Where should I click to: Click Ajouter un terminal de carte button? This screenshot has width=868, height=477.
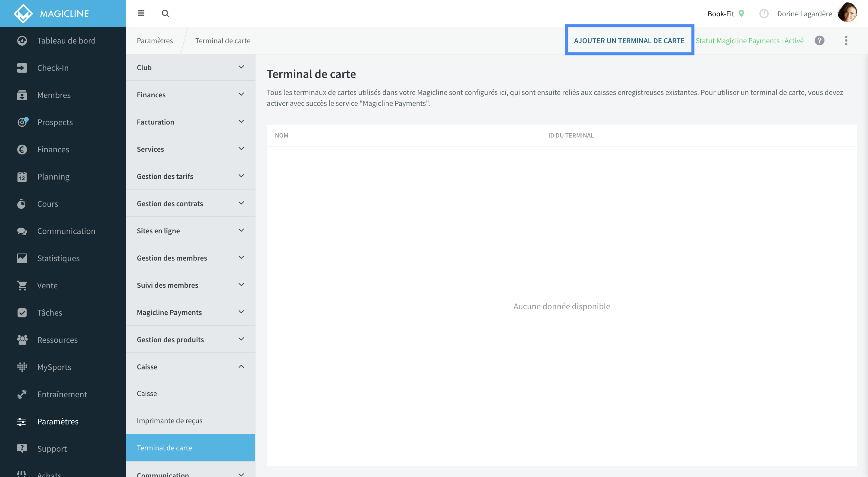(629, 41)
